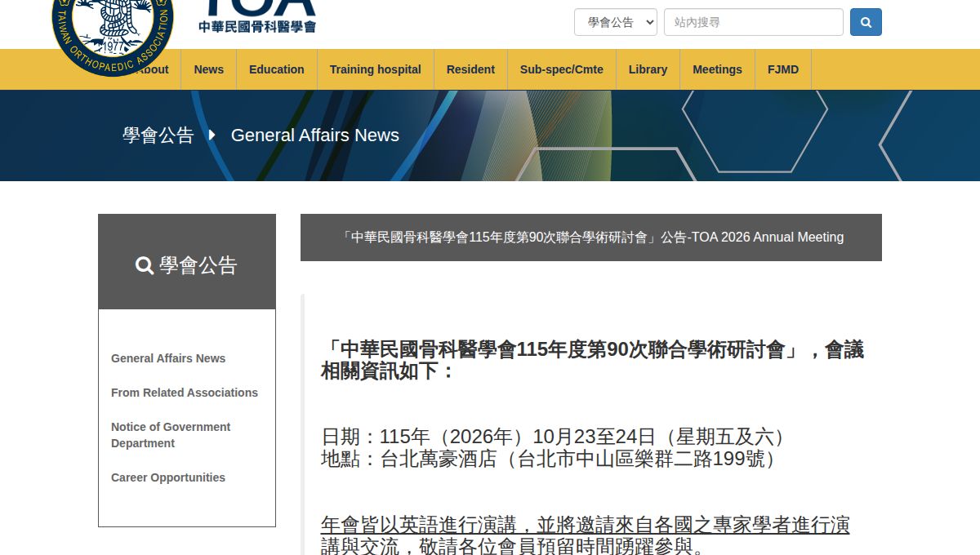Open Career Opportunities sidebar link

(168, 477)
